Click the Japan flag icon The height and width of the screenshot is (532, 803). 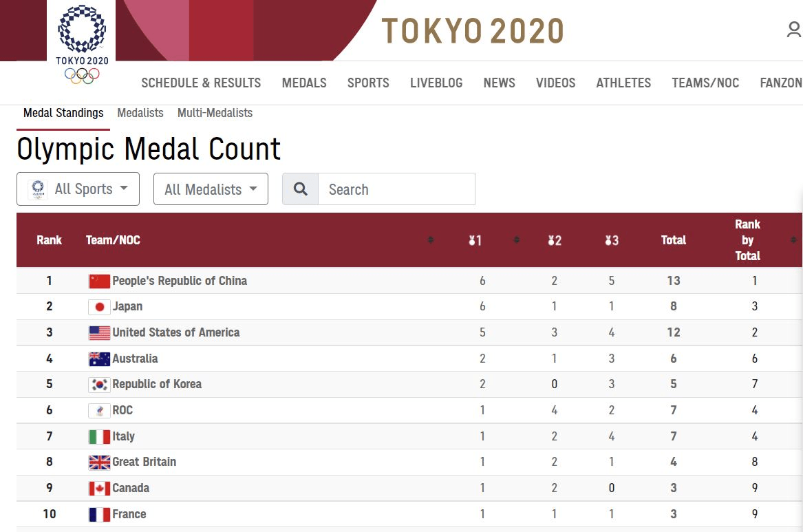[100, 307]
